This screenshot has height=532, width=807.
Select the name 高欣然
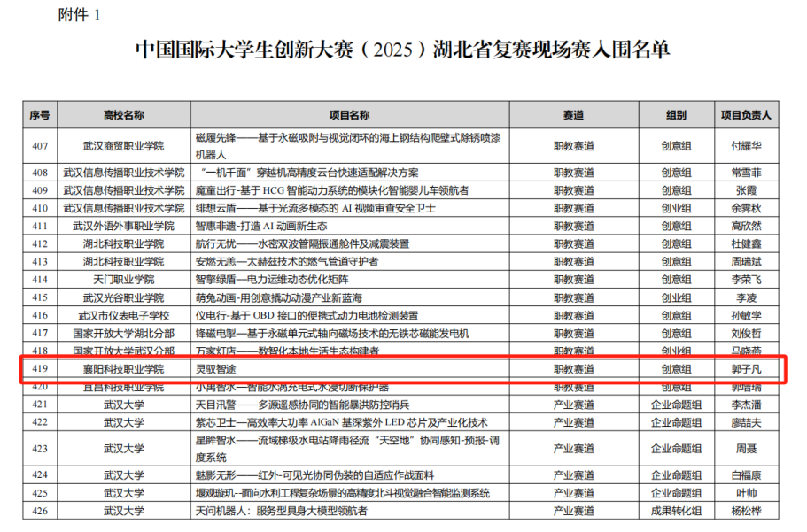(x=746, y=226)
